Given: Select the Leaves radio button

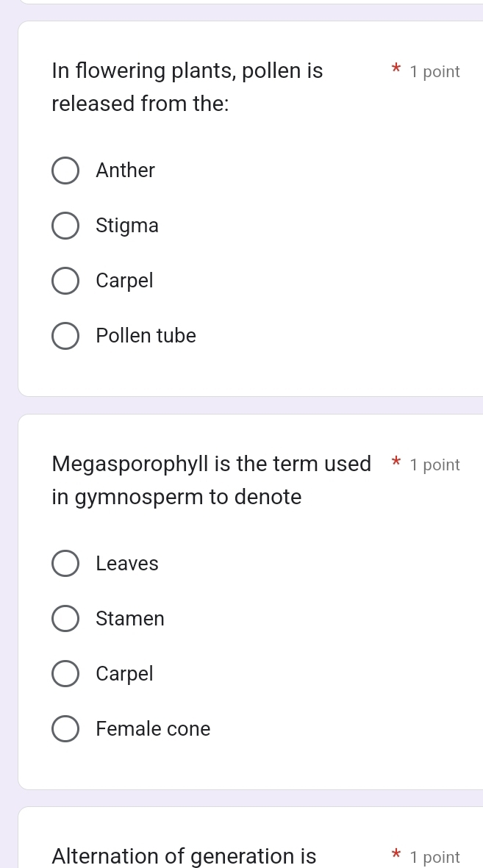Looking at the screenshot, I should [65, 564].
